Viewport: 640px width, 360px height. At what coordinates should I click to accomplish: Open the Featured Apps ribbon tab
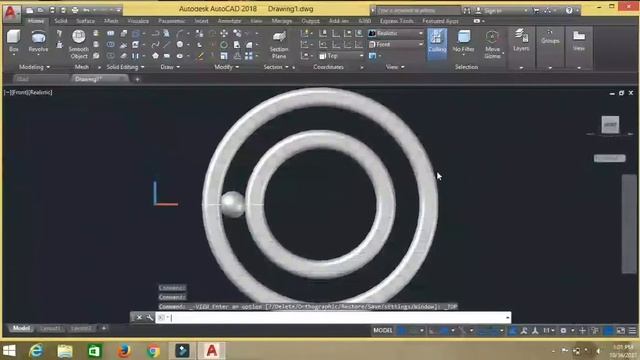pos(440,21)
